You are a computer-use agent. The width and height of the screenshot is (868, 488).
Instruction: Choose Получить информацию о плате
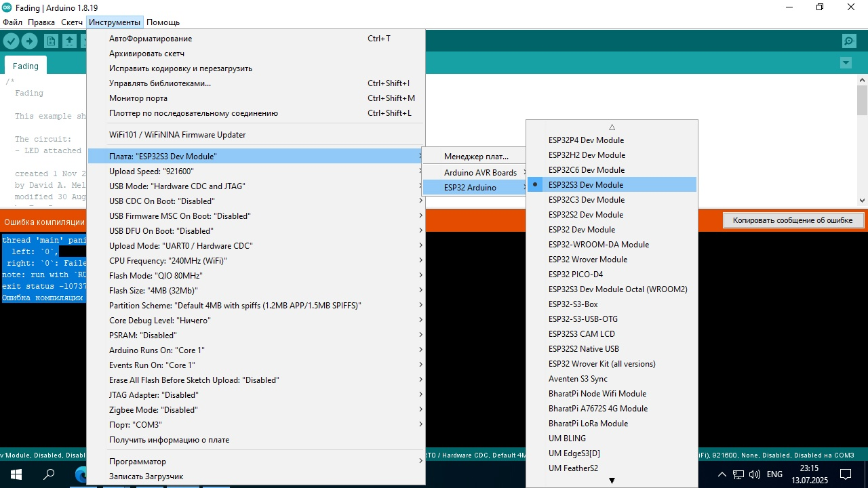[256, 440]
